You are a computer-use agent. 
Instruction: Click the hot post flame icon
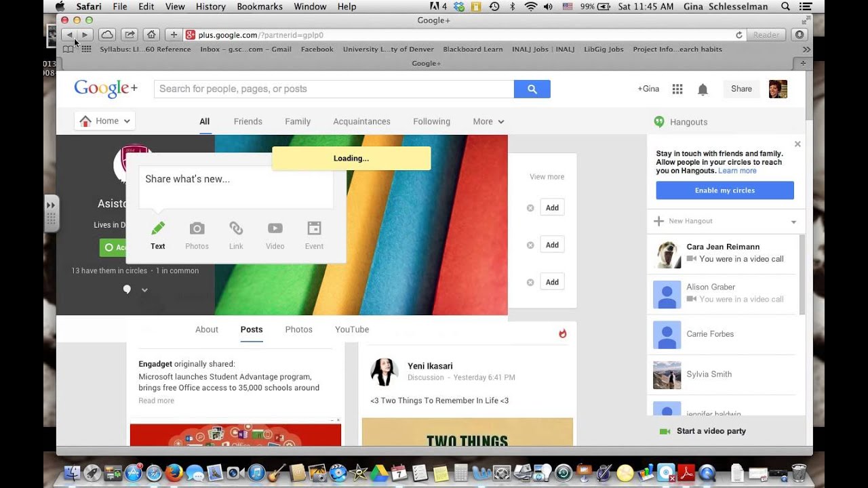tap(562, 333)
